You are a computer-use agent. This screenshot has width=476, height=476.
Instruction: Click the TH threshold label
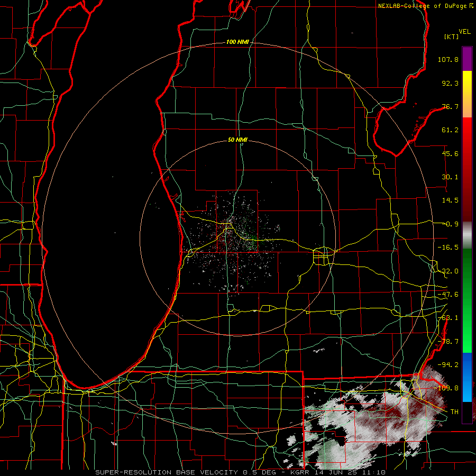click(454, 411)
